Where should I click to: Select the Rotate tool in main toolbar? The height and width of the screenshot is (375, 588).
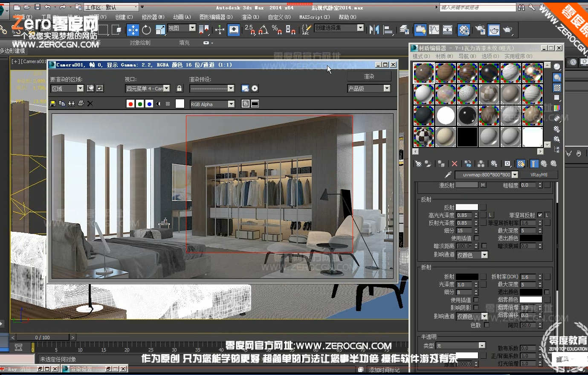pos(146,29)
